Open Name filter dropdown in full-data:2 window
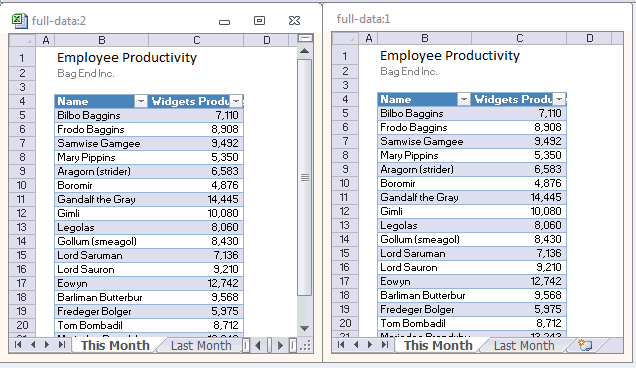The height and width of the screenshot is (368, 636). point(141,101)
